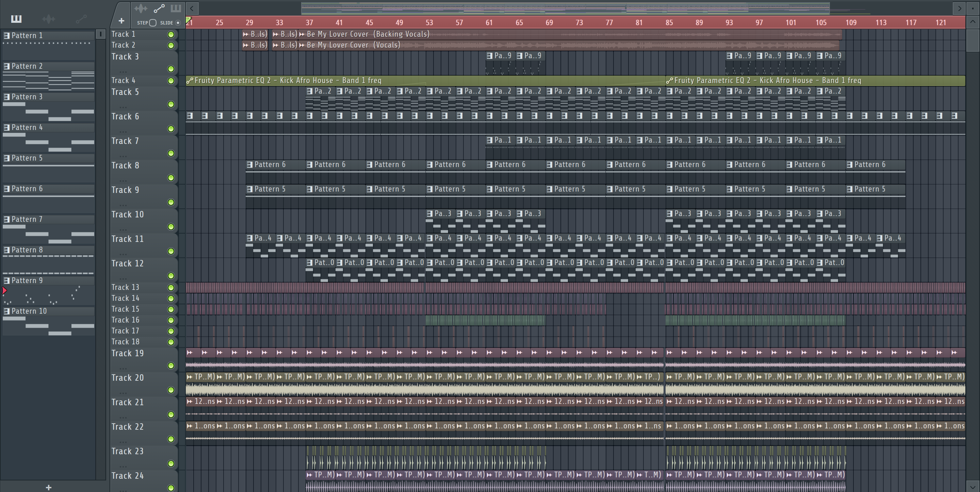Click bar 61 on the timeline ruler

click(x=489, y=22)
